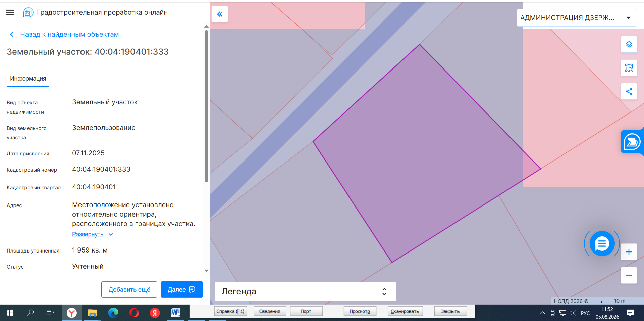
Task: Expand the address via Развернуть chevron
Action: pyautogui.click(x=111, y=234)
